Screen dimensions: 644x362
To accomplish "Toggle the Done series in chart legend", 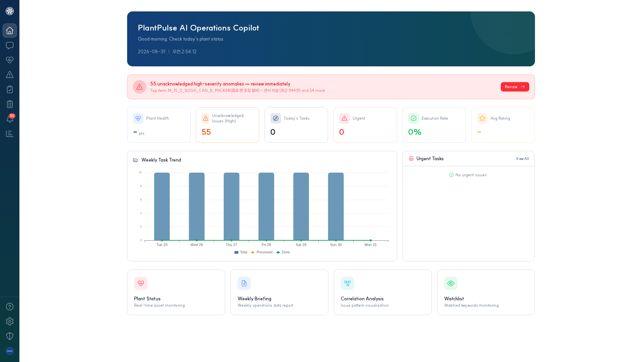I will click(x=283, y=252).
